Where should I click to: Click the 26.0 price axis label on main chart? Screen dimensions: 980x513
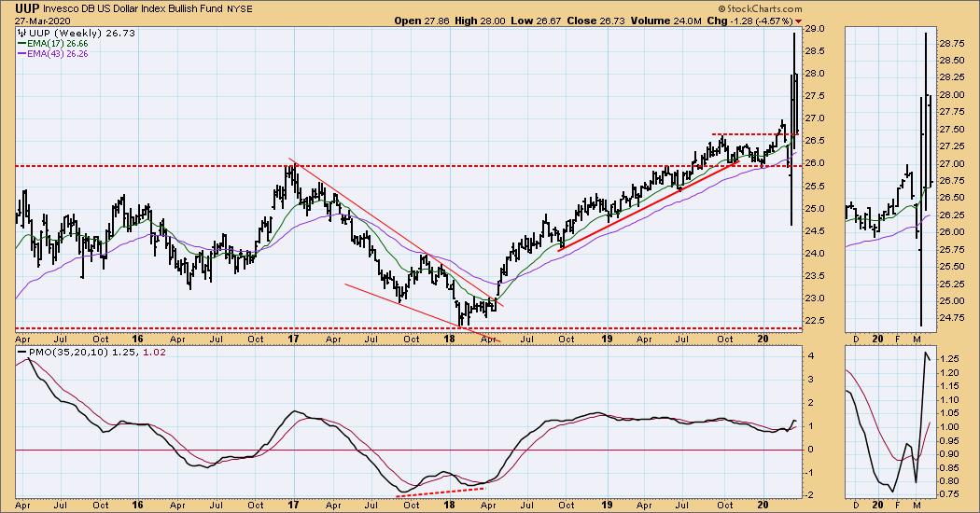[817, 164]
